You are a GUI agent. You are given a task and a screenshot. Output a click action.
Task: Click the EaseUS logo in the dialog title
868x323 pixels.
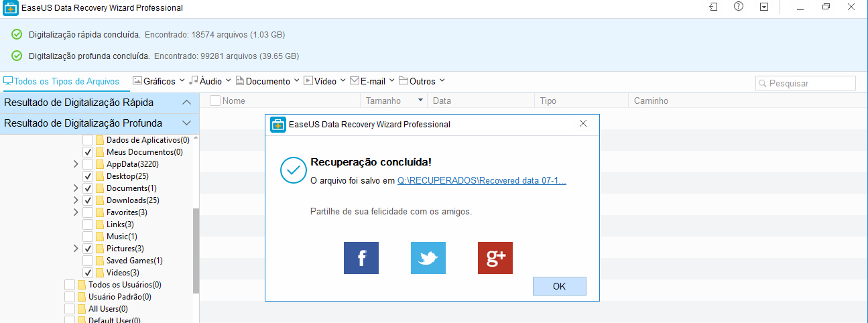(277, 124)
